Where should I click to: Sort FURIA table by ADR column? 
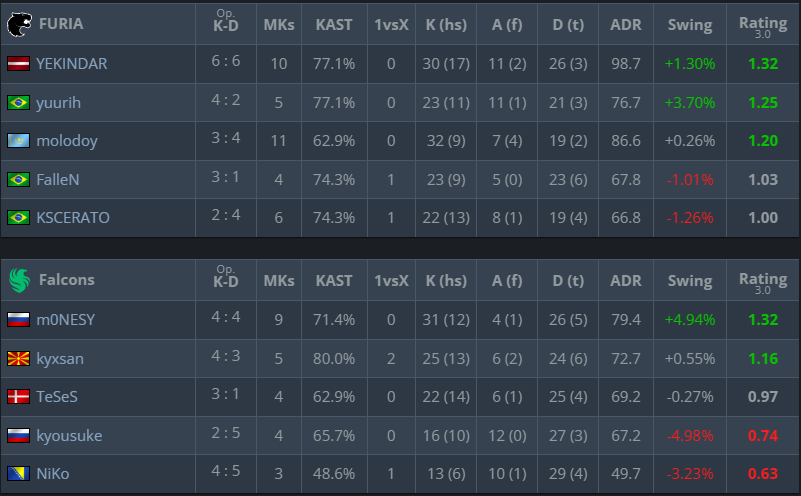click(x=626, y=24)
